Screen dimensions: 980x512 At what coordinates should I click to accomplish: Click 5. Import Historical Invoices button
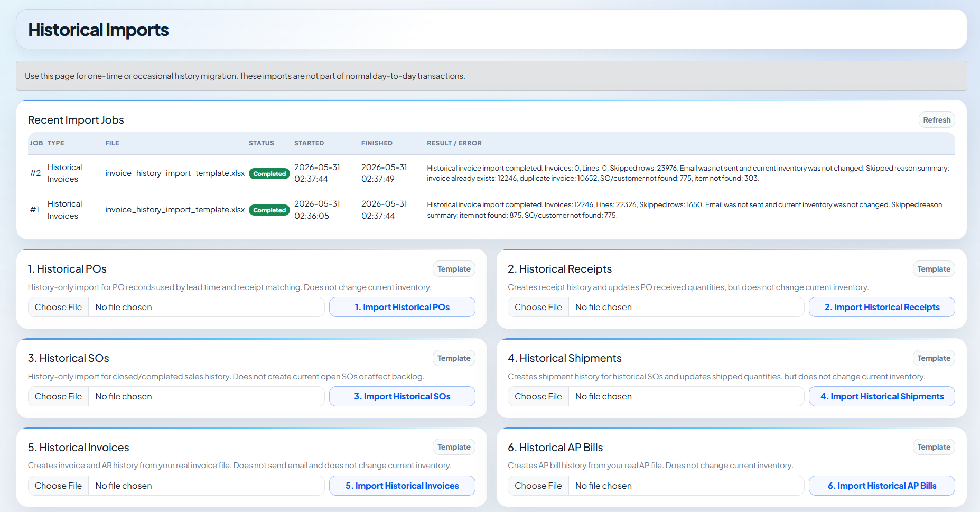[402, 486]
